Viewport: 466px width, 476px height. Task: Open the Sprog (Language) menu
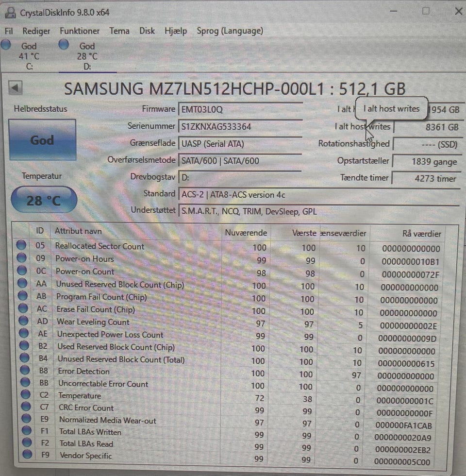click(230, 31)
